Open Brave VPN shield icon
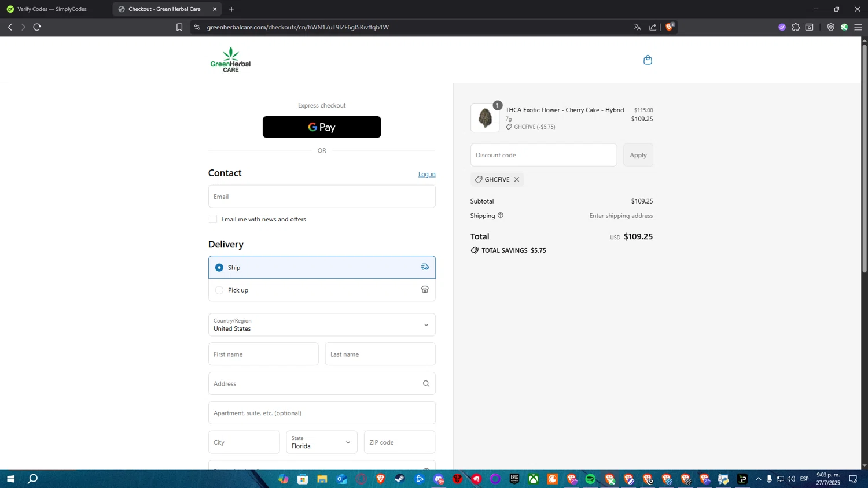Image resolution: width=868 pixels, height=488 pixels. pos(830,27)
